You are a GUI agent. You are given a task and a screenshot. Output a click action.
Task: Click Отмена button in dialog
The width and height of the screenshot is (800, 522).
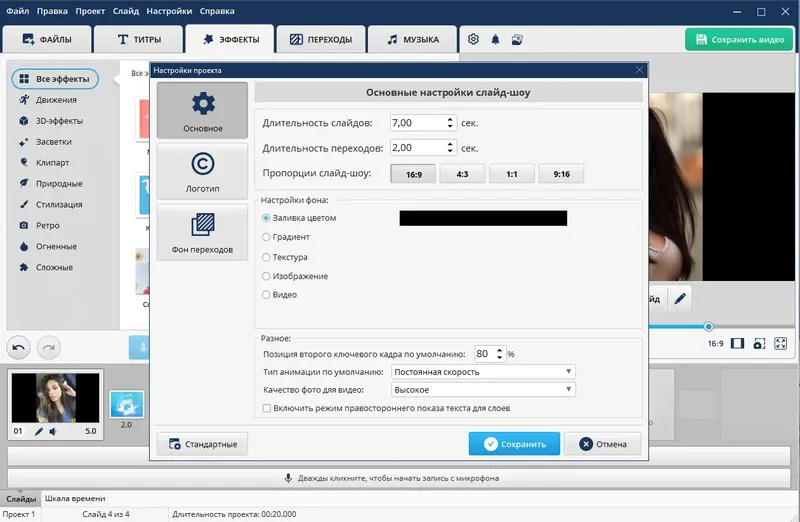(603, 444)
